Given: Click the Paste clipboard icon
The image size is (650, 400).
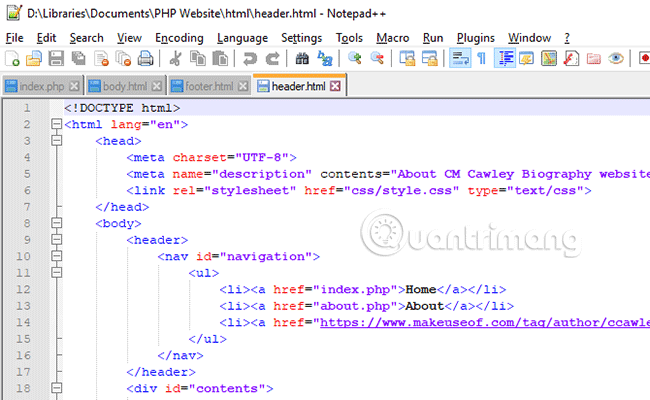Looking at the screenshot, I should 220,58.
